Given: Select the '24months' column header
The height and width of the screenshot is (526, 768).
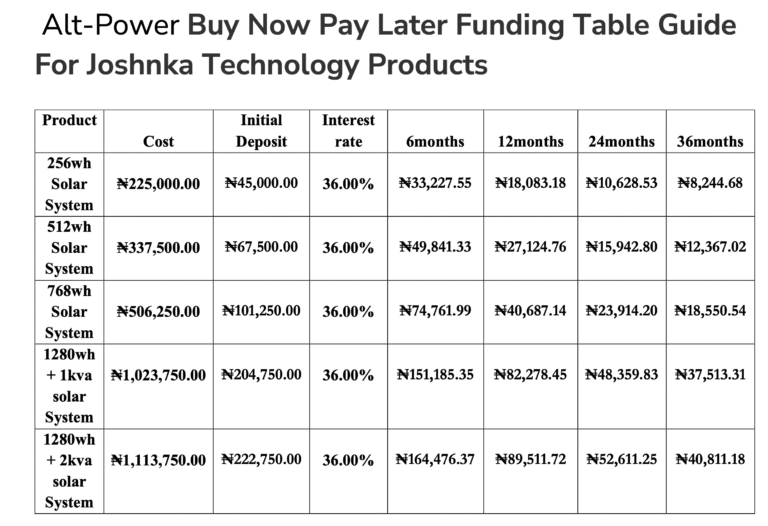Looking at the screenshot, I should (x=621, y=141).
